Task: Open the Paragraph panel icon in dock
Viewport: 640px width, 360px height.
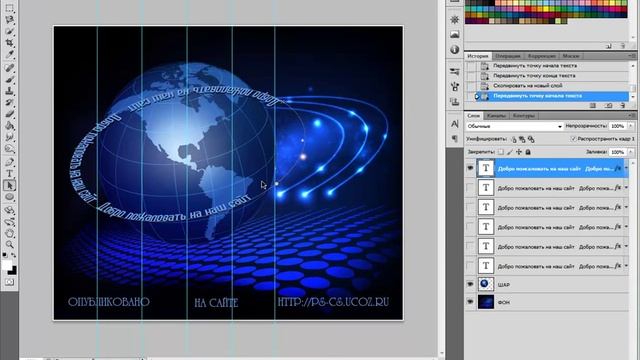Action: coord(455,139)
